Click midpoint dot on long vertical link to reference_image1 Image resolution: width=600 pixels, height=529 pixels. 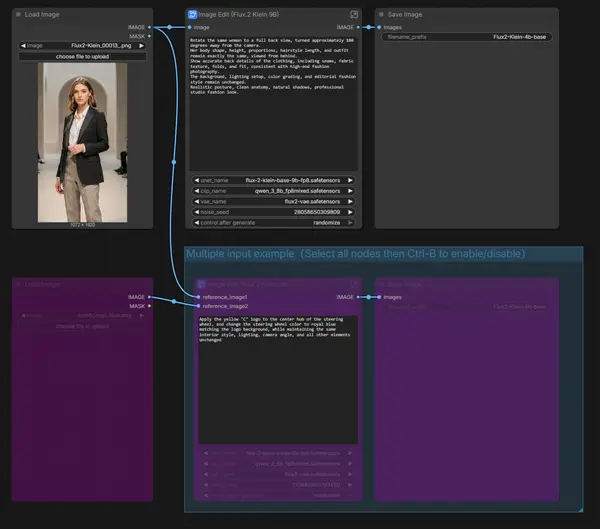tap(174, 162)
